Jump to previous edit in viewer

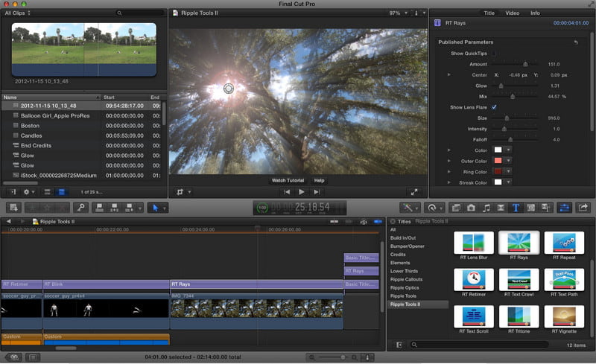point(287,192)
